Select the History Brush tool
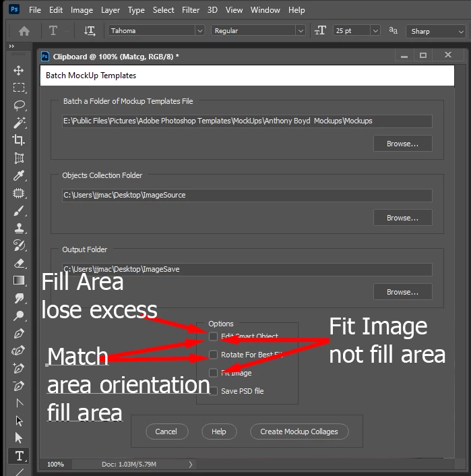The width and height of the screenshot is (471, 476). 19,245
